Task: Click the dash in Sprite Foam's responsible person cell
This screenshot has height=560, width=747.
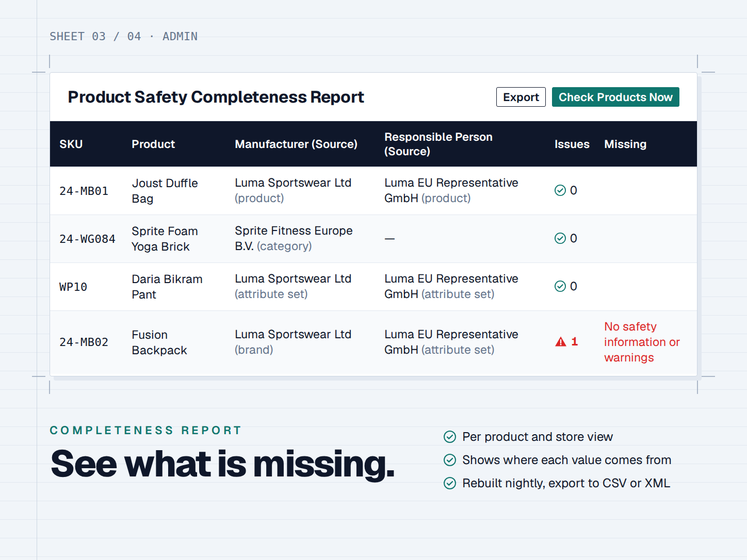Action: tap(389, 239)
